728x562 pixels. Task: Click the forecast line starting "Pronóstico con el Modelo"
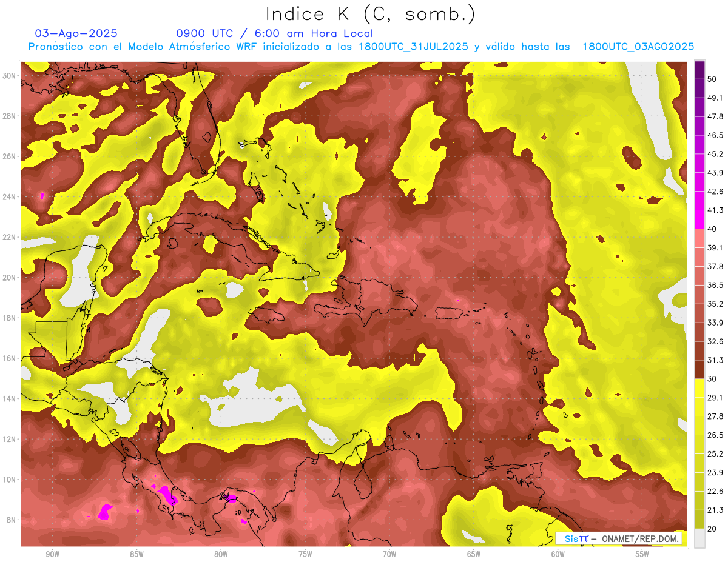point(362,47)
